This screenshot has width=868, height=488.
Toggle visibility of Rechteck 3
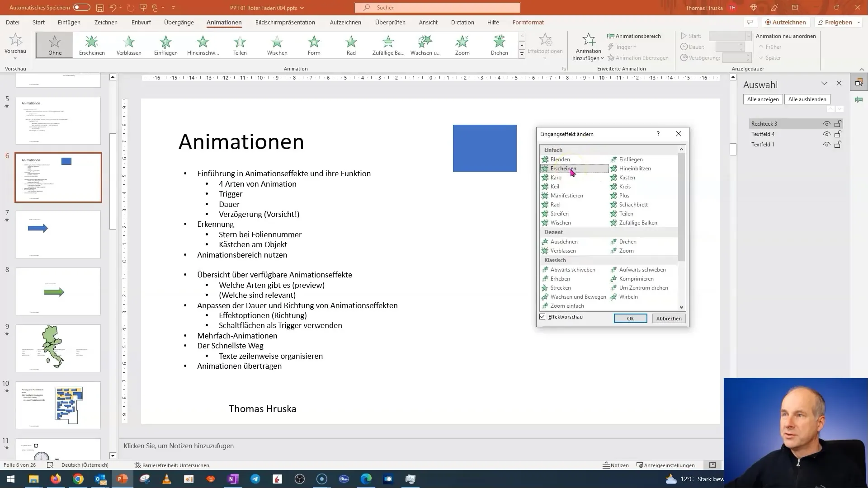(826, 124)
